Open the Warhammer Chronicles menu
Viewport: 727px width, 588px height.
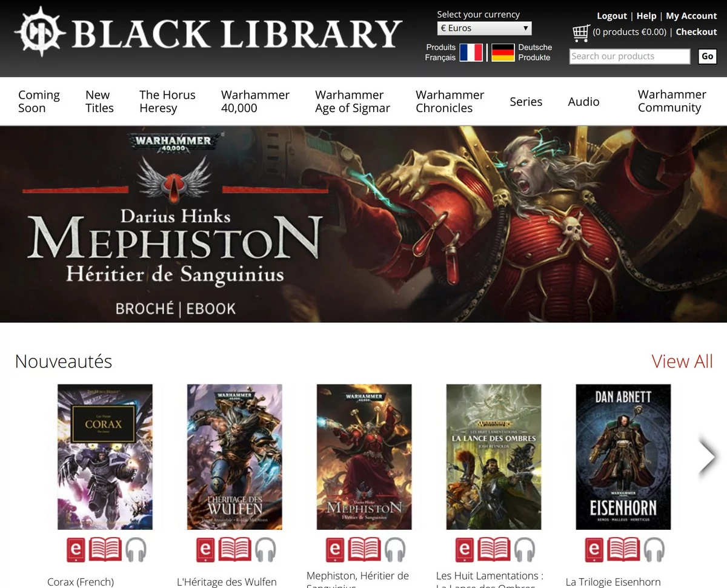tap(450, 102)
